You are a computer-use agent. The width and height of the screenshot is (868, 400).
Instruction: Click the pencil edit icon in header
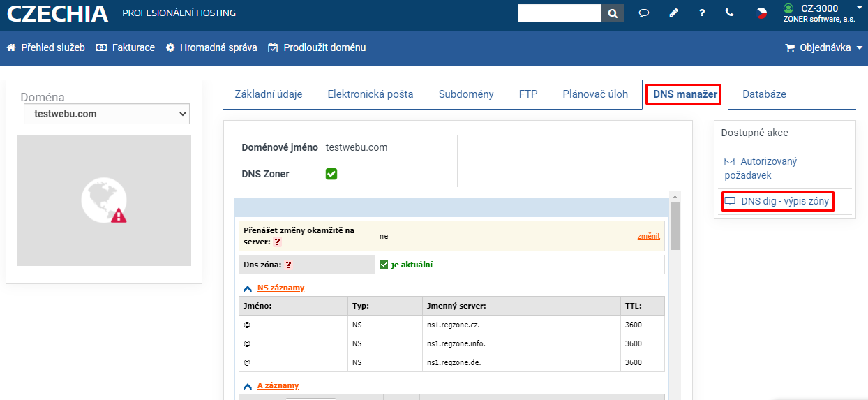(673, 13)
